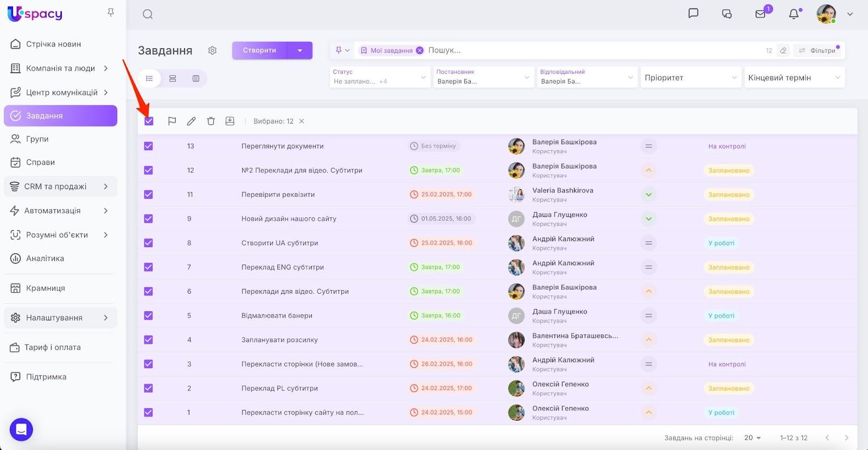Remove the Мої завдання filter chip
Viewport: 868px width, 450px height.
(x=419, y=50)
